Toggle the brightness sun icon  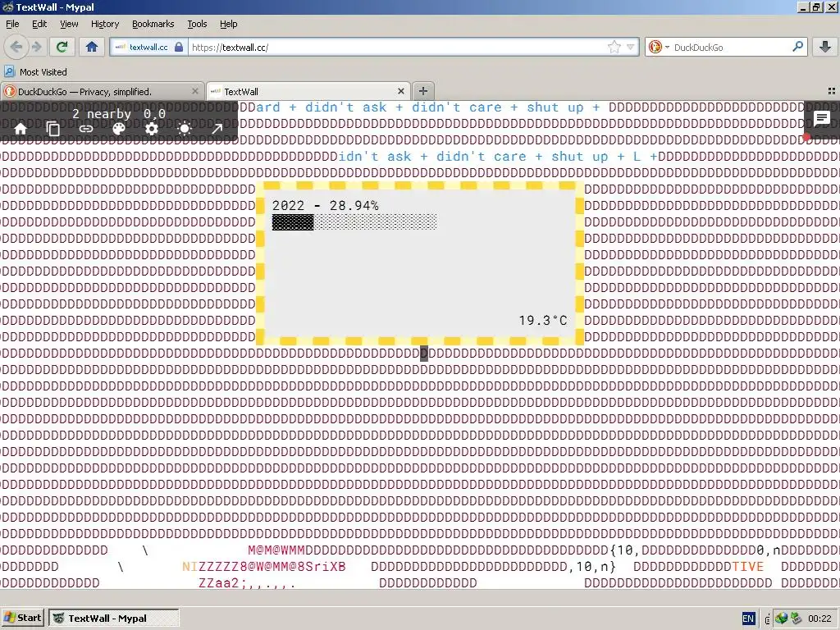(x=185, y=129)
